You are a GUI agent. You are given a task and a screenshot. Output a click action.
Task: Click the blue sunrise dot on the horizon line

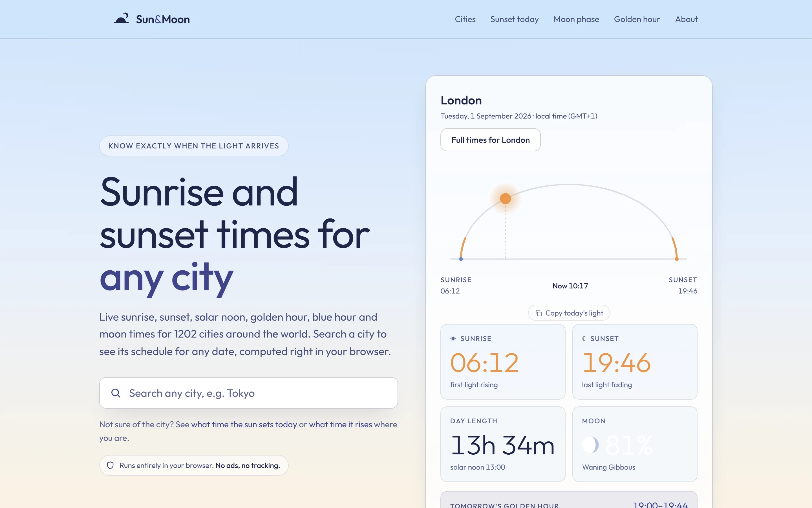tap(461, 259)
